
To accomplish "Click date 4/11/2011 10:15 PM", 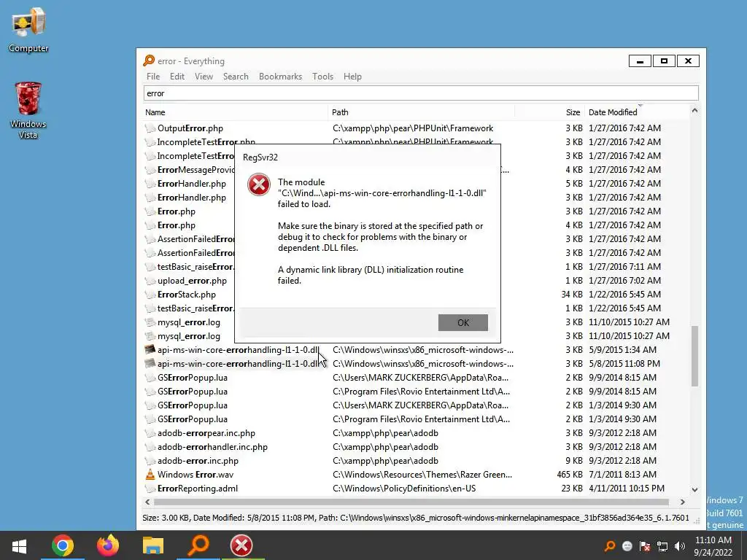I will click(x=627, y=488).
